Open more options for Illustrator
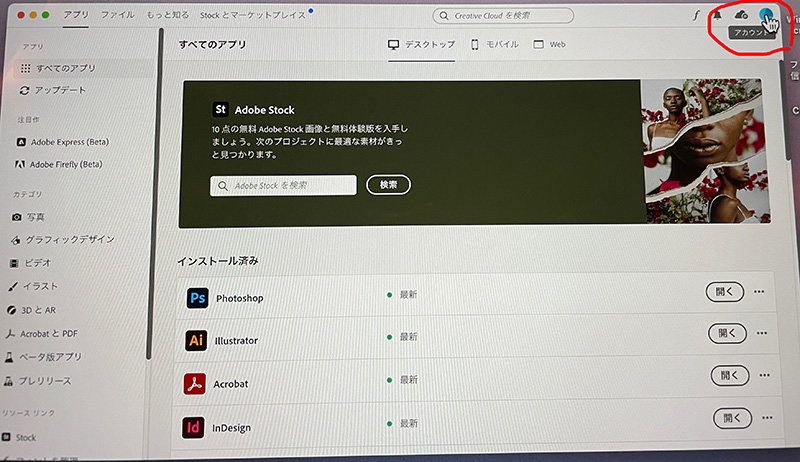The image size is (800, 462). (762, 333)
